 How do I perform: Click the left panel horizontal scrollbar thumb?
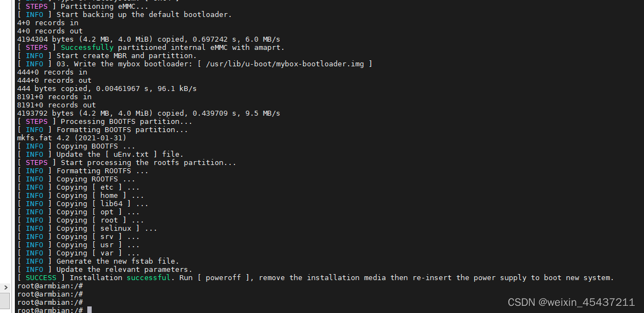coord(5,300)
